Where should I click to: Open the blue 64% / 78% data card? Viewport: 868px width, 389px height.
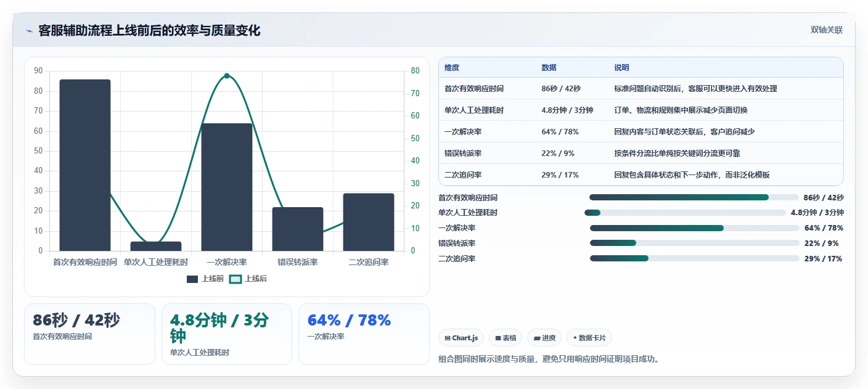(364, 334)
